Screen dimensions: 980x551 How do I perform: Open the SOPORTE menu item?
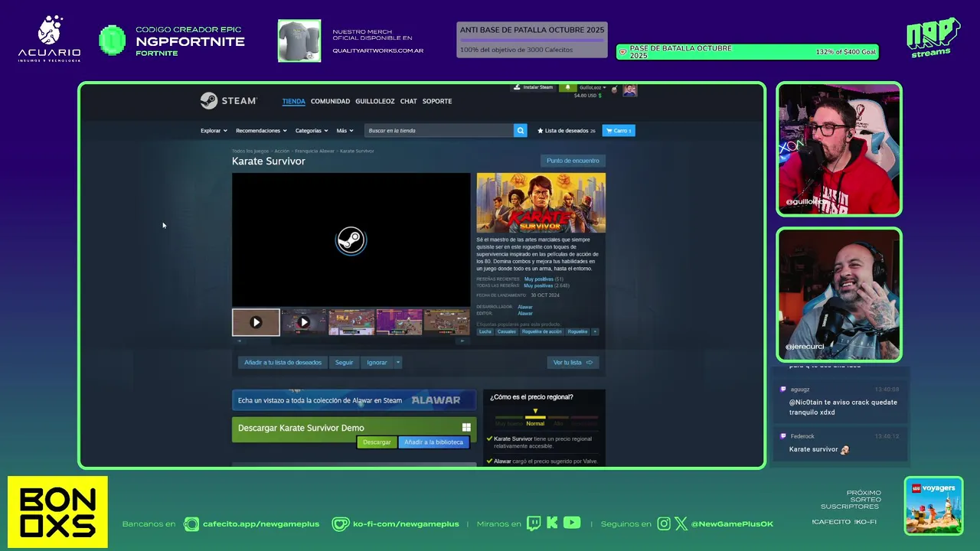(x=437, y=101)
